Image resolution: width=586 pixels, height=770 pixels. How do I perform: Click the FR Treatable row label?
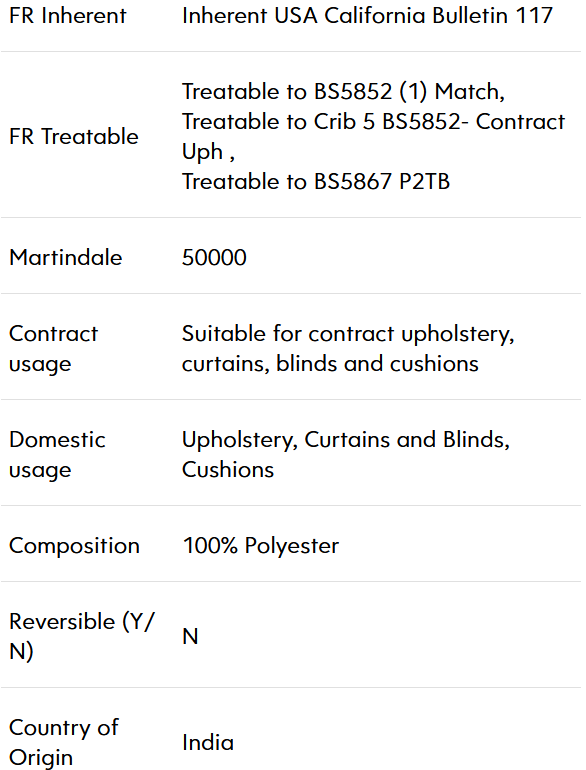pyautogui.click(x=74, y=137)
